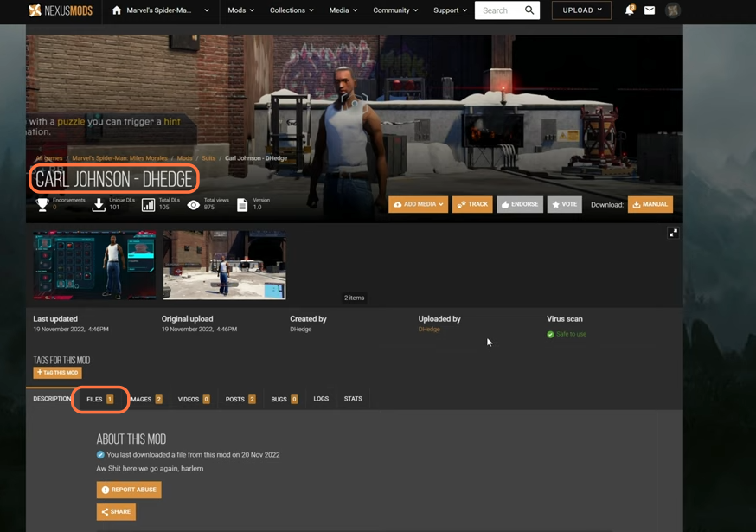Click the Unique DLs download icon

point(99,204)
